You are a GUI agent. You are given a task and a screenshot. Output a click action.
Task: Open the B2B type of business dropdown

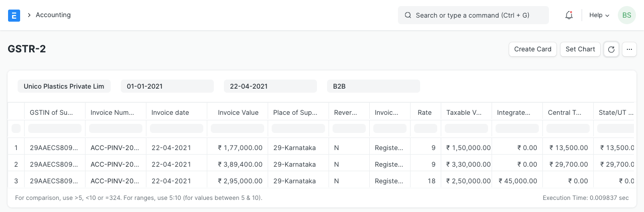click(373, 86)
